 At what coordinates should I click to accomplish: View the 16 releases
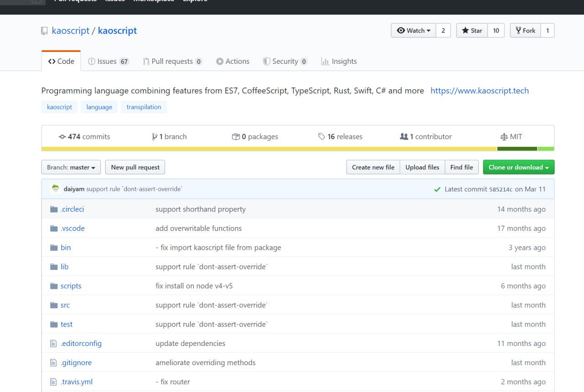click(x=340, y=137)
